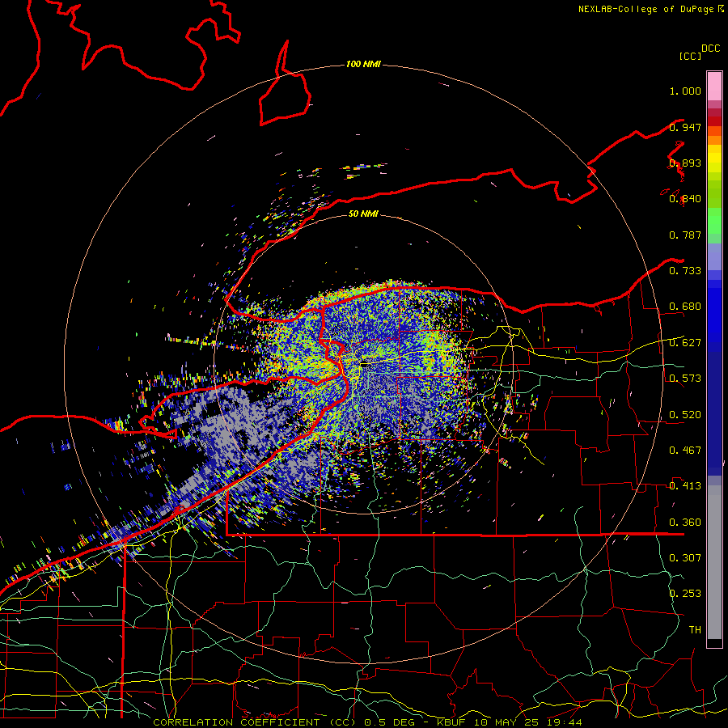Image resolution: width=728 pixels, height=728 pixels.
Task: Click the [CC] units label
Action: [x=690, y=56]
